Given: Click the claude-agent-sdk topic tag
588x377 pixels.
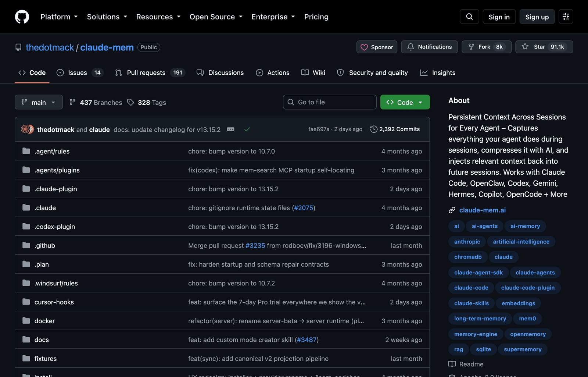Looking at the screenshot, I should [x=478, y=273].
